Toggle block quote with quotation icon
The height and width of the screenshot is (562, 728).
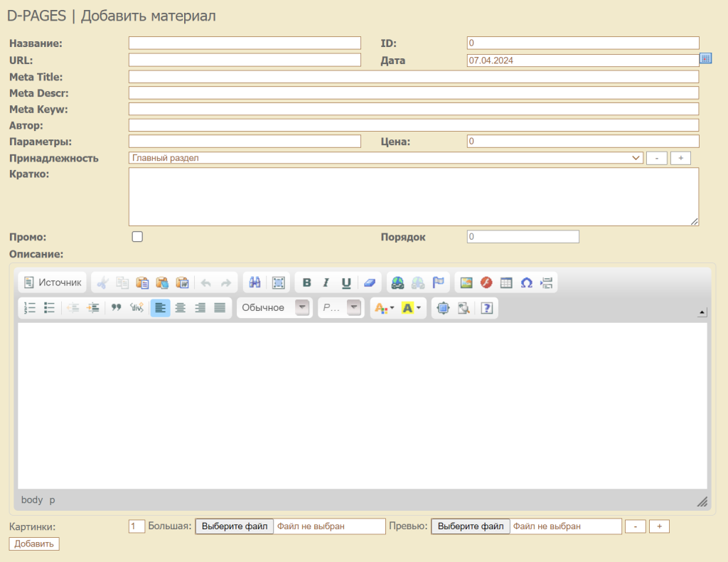(x=116, y=307)
